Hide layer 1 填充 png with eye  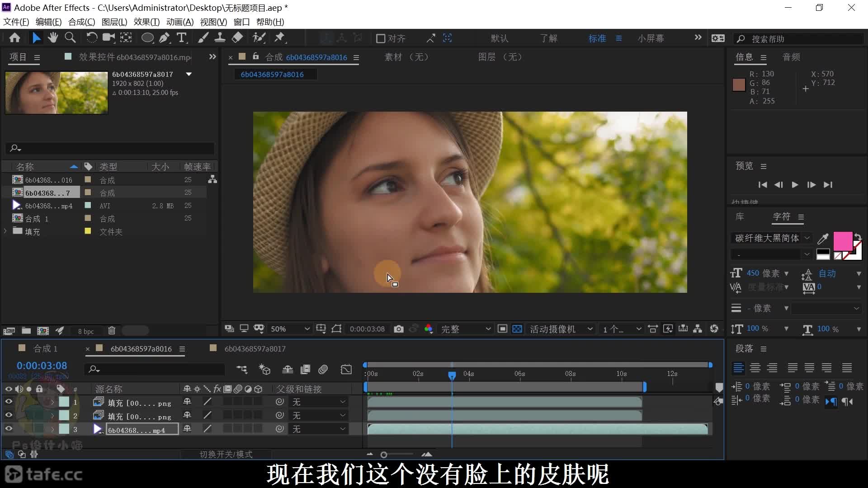click(9, 402)
